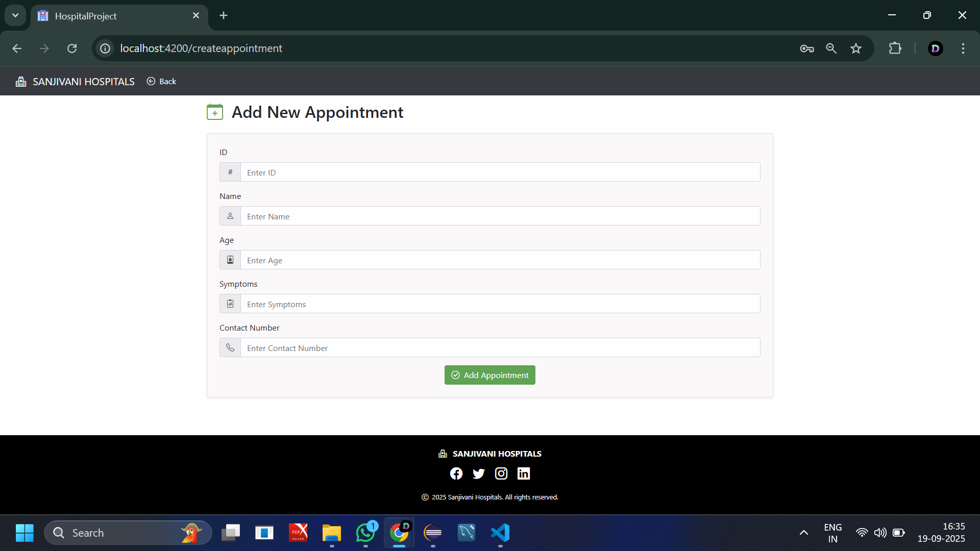Launch Visual Studio Code from the taskbar
This screenshot has width=980, height=551.
coord(500,533)
